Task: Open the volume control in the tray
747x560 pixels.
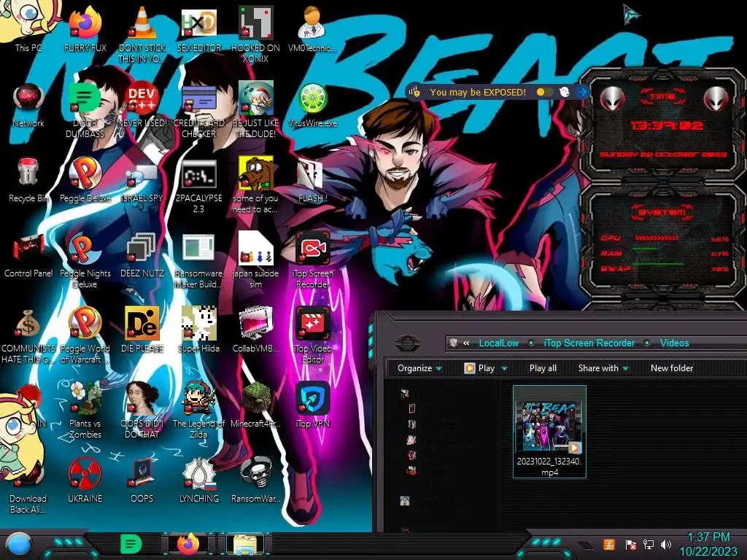Action: (x=666, y=544)
